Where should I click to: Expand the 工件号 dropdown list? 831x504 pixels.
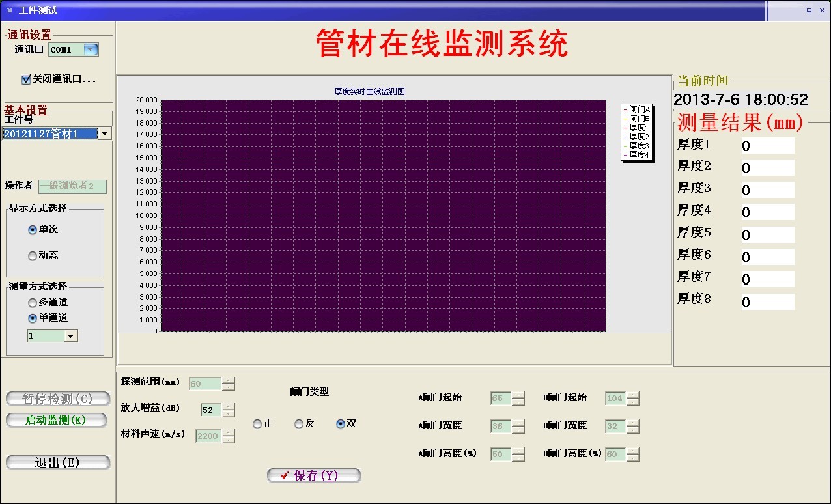[104, 133]
